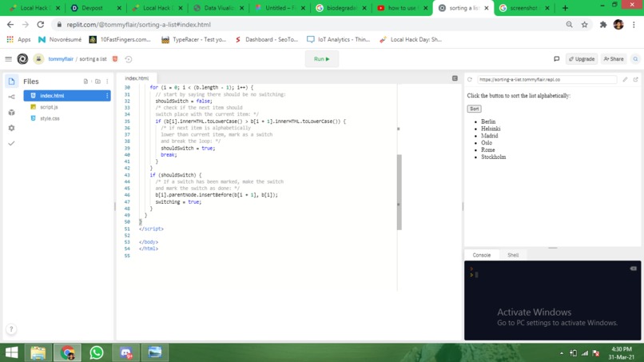Open the Novorésumé bookmark
Image resolution: width=644 pixels, height=362 pixels.
coord(60,39)
